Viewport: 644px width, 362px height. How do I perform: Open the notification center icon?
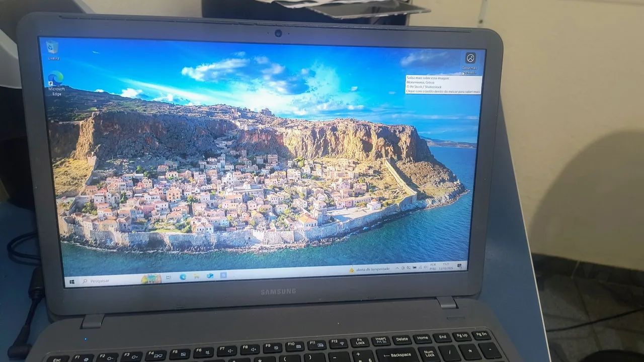pos(459,265)
